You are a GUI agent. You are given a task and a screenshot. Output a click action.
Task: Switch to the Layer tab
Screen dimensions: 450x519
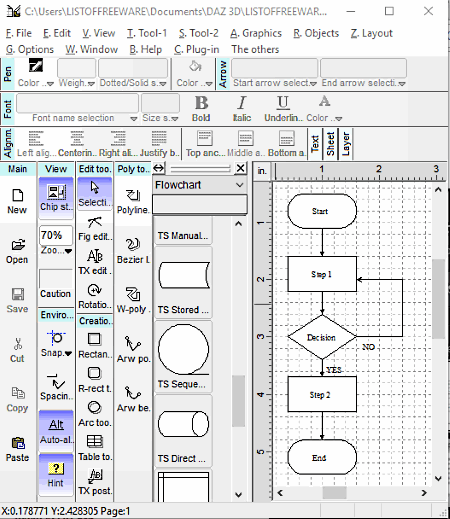point(346,144)
